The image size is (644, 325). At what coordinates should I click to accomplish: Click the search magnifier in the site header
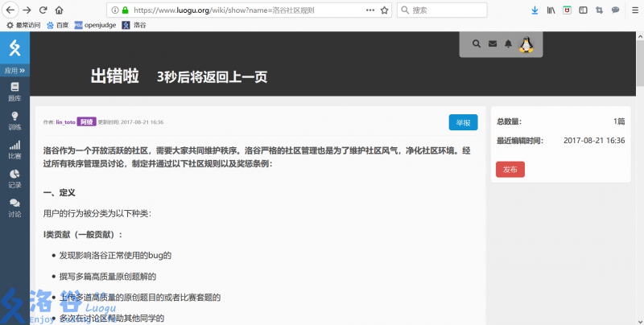476,44
